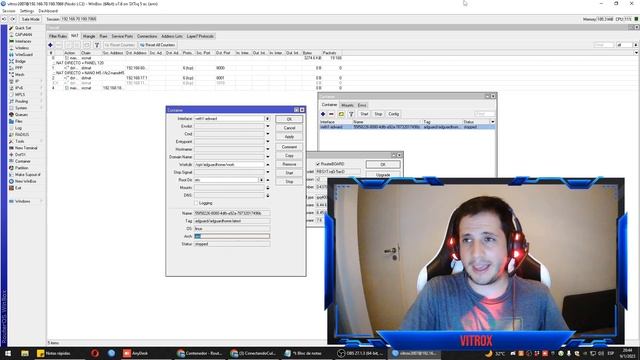
Task: Expand the MPLS submenu
Action: tap(41, 94)
